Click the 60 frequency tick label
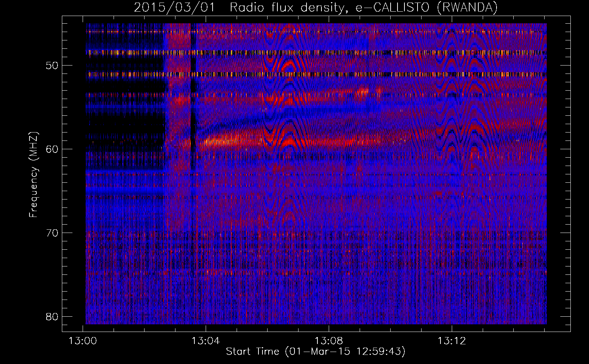The image size is (589, 364). point(52,149)
